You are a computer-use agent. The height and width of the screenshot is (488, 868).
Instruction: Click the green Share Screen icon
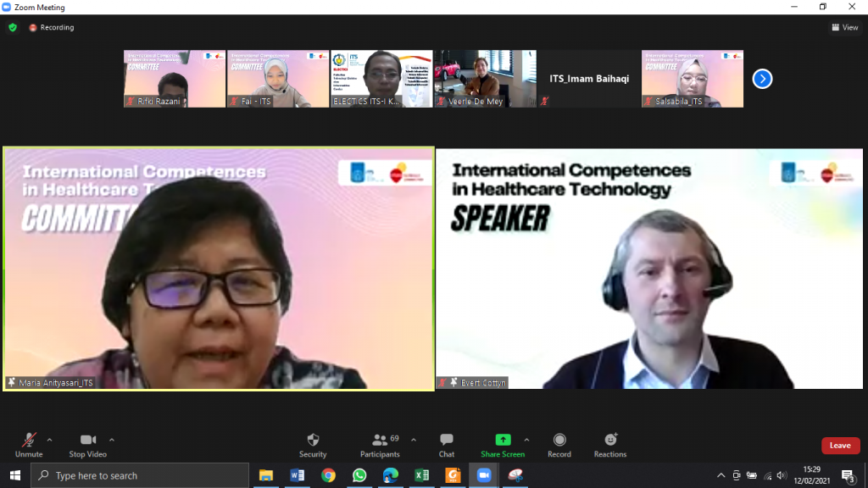tap(503, 440)
